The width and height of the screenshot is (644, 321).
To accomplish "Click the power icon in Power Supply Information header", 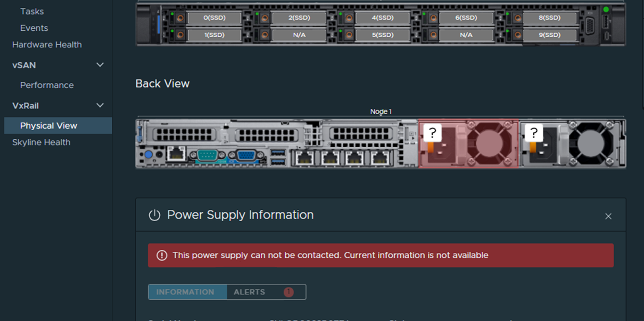I will tap(154, 215).
